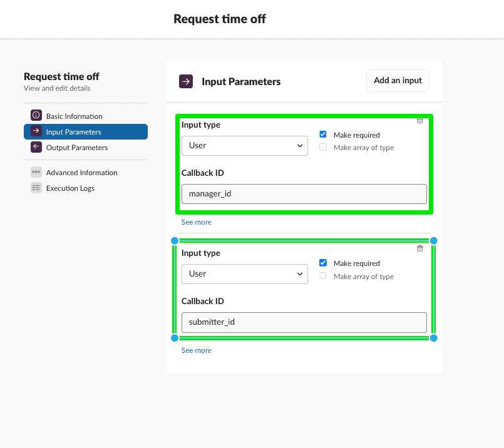The width and height of the screenshot is (504, 448).
Task: Uncheck Make required for manager_id
Action: [x=322, y=134]
